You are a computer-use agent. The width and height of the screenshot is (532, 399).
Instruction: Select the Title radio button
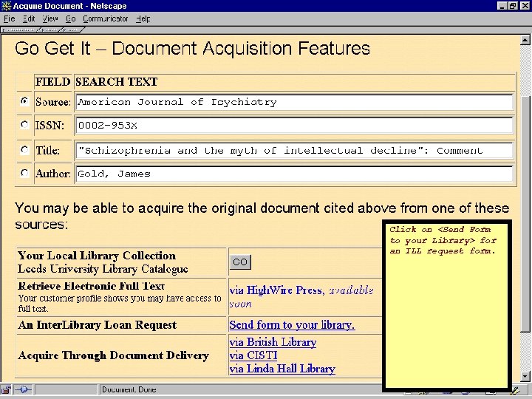[24, 149]
